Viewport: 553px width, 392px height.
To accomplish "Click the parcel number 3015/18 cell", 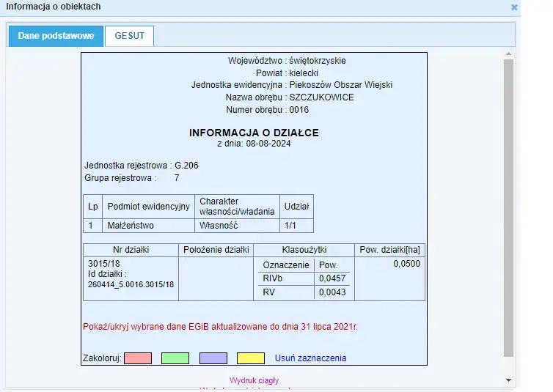I will (x=104, y=264).
